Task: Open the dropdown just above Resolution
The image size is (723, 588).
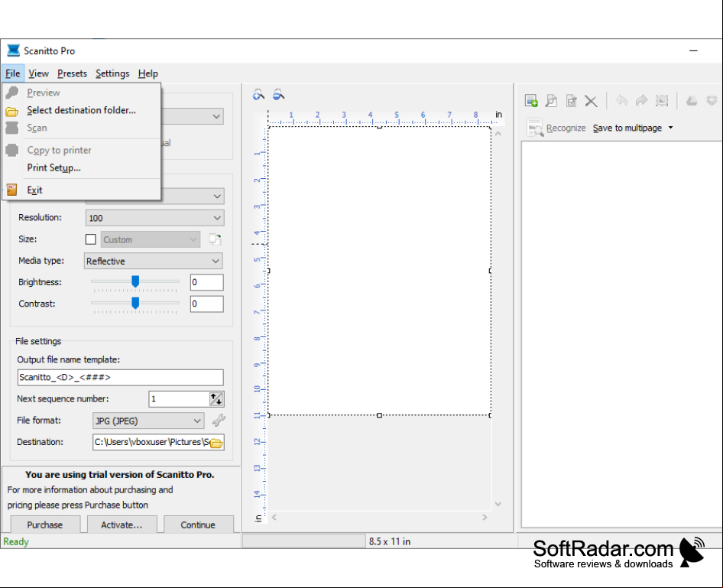Action: coord(217,196)
